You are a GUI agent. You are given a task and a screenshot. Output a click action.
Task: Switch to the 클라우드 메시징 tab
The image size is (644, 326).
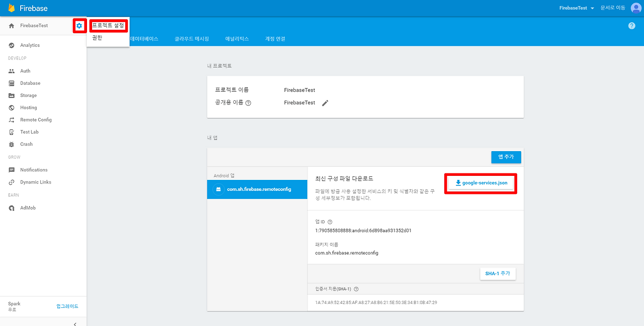click(x=192, y=39)
